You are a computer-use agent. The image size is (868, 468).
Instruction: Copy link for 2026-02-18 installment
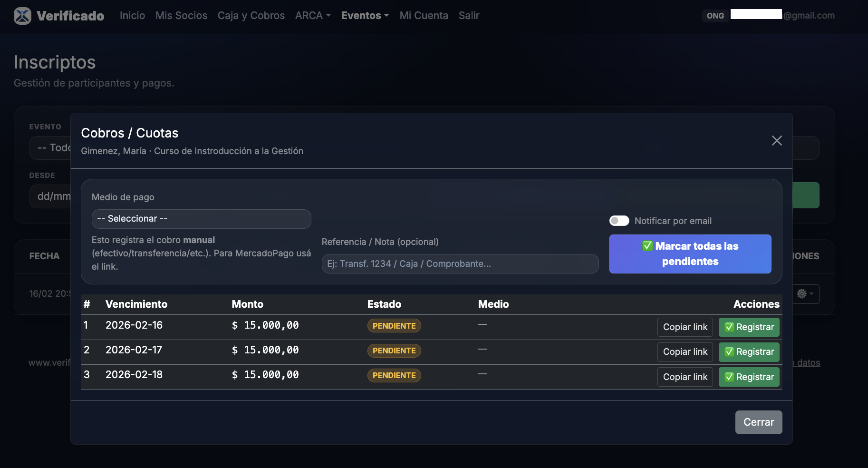click(685, 377)
